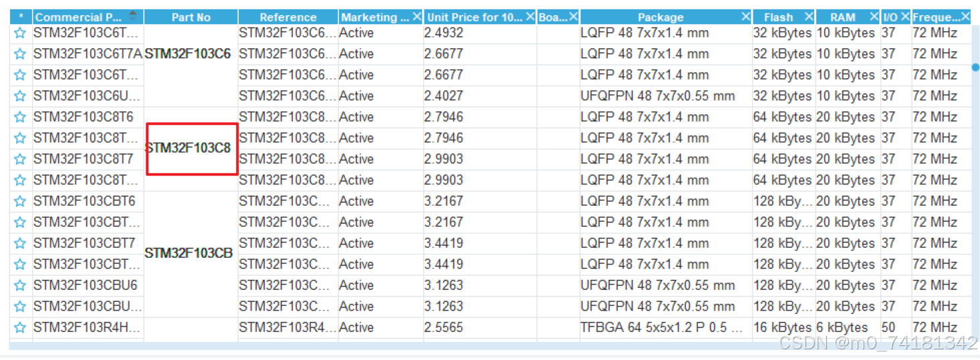Click price 3.2167 in STM32F103CBT6 row
This screenshot has height=360, width=980.
click(x=480, y=201)
